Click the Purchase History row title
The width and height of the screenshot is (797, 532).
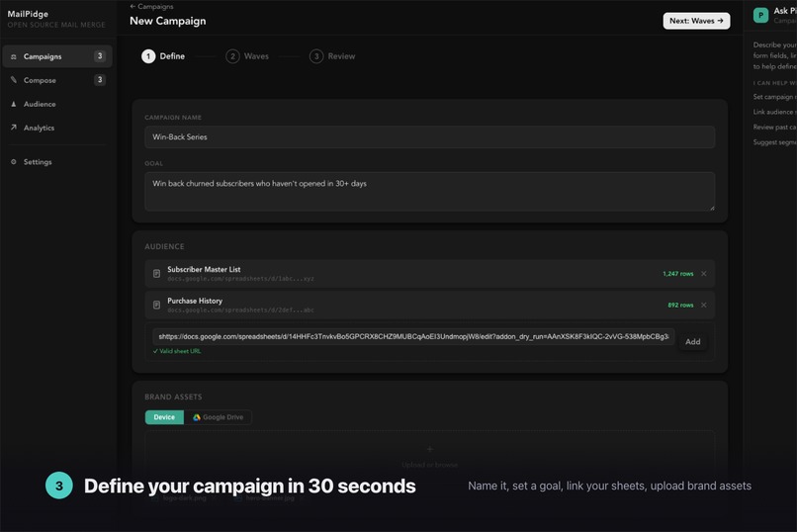(195, 301)
